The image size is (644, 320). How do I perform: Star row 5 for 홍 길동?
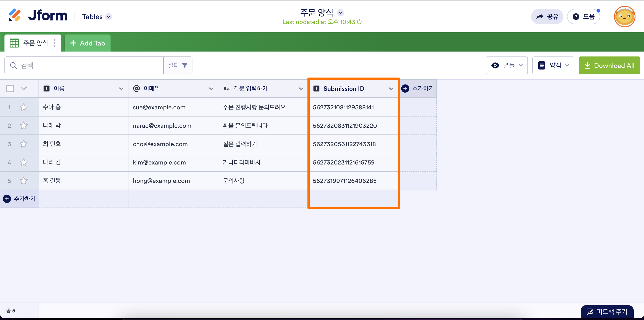tap(23, 181)
